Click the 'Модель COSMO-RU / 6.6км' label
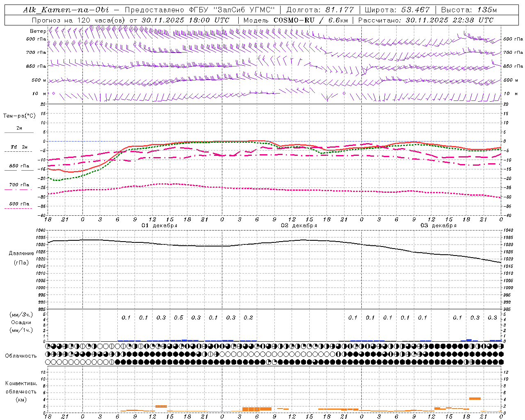Screen dimensions: 525x420 [296, 20]
